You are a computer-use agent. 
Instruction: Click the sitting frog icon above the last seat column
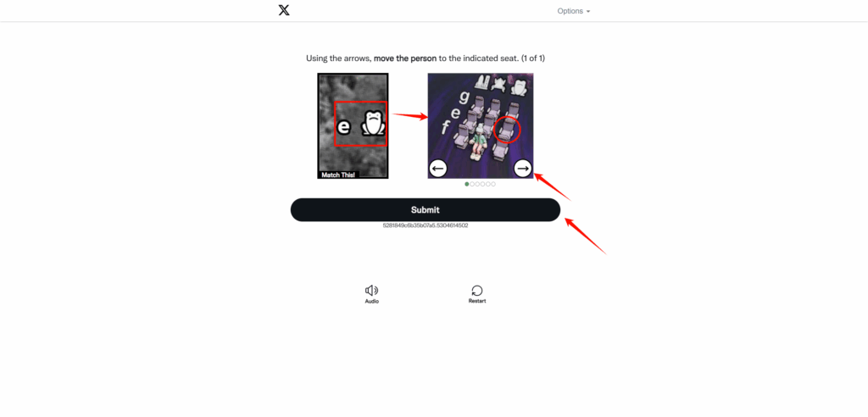pyautogui.click(x=520, y=87)
